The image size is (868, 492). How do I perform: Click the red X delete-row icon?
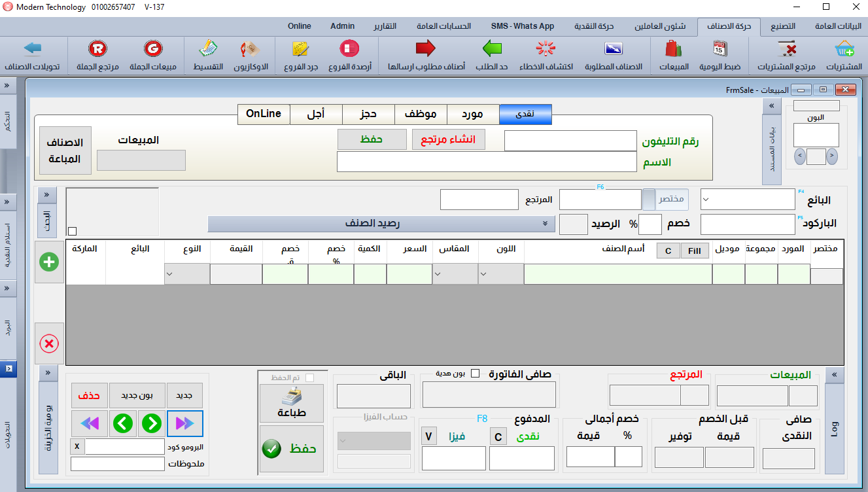(x=49, y=343)
